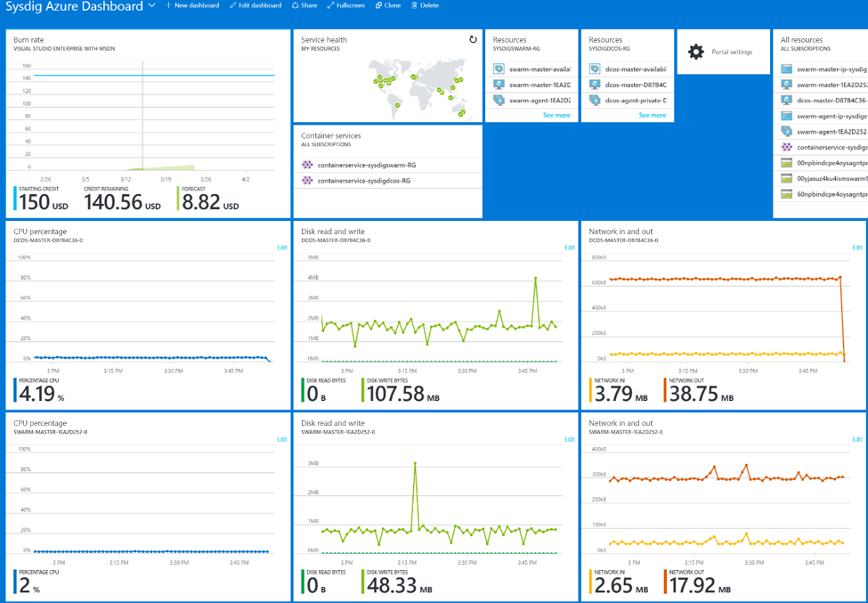Click the swarm-agent-1EA2D scale set icon
This screenshot has width=868, height=603.
(x=499, y=101)
